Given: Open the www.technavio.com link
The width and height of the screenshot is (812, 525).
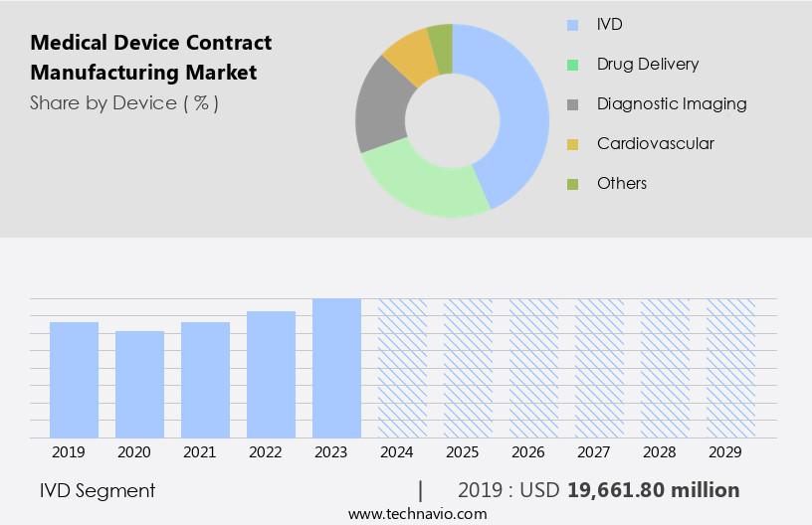Looking at the screenshot, I should coord(417,514).
